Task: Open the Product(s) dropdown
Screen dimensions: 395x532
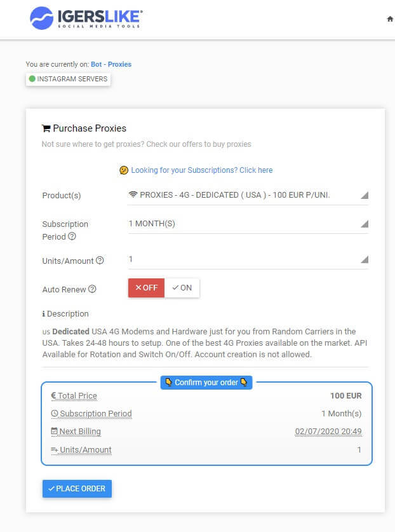Action: [x=248, y=195]
